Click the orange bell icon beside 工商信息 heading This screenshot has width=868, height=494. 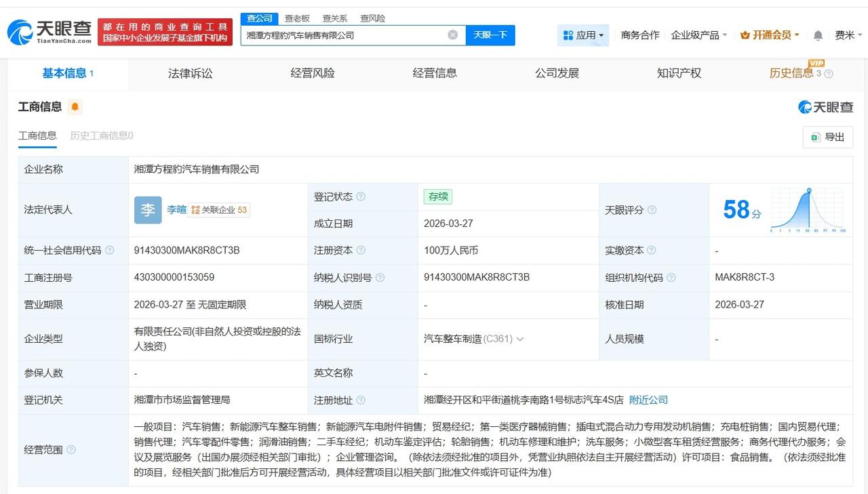point(75,106)
